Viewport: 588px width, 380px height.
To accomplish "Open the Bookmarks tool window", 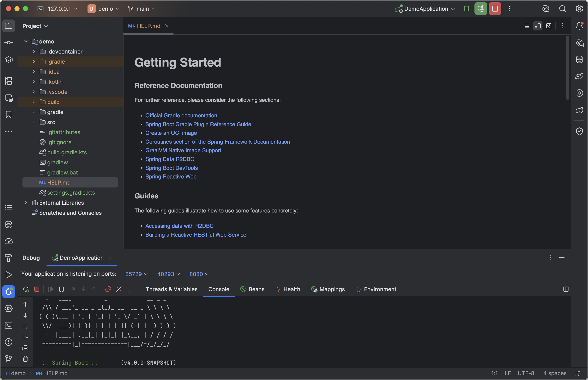I will [x=9, y=114].
